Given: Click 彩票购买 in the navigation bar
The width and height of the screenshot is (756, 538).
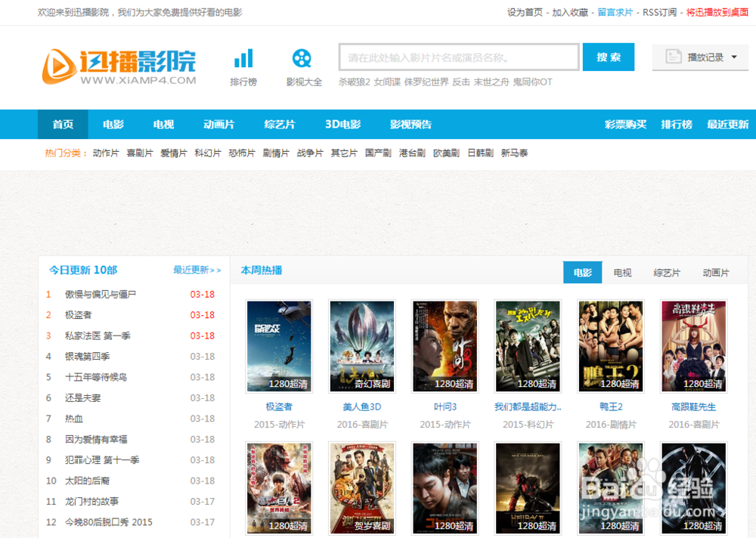Looking at the screenshot, I should 625,125.
